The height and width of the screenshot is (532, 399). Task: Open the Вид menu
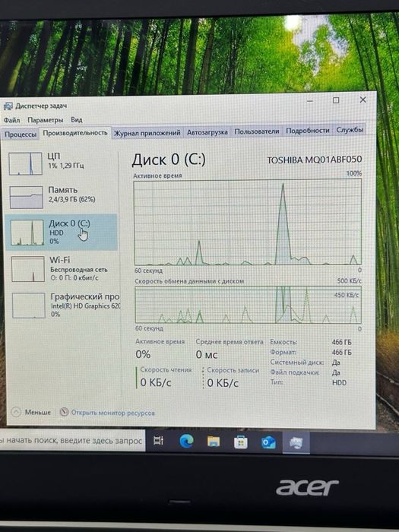[77, 119]
